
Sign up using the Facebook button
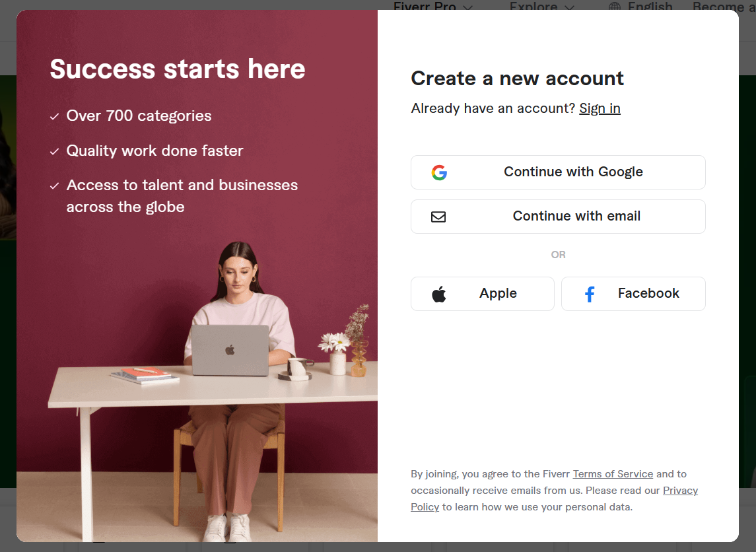633,294
